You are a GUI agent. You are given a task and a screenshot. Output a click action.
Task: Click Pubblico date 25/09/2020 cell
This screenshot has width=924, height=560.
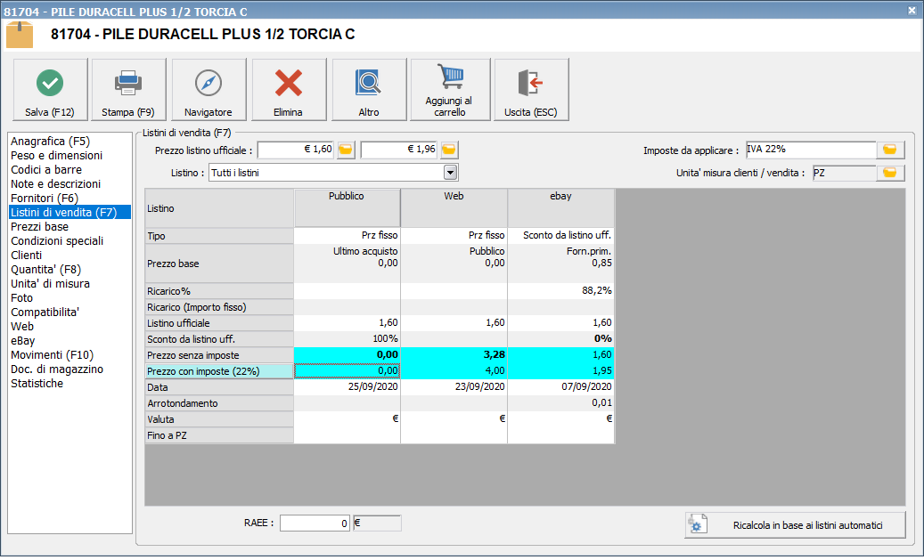tap(348, 387)
